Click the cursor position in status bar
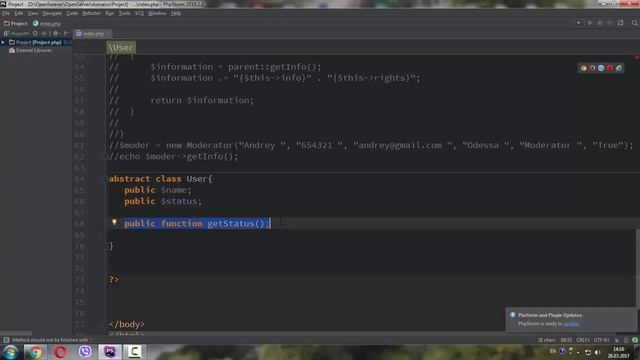This screenshot has height=360, width=640. (566, 340)
